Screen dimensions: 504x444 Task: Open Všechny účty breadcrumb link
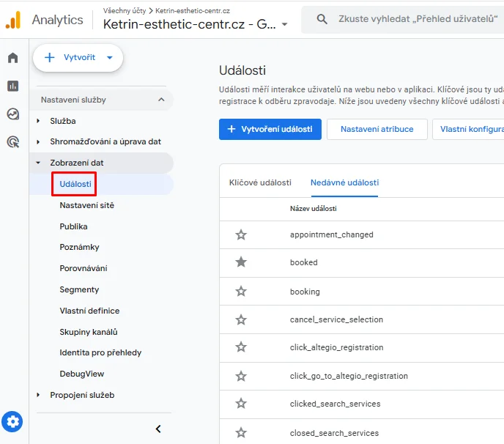pyautogui.click(x=125, y=10)
